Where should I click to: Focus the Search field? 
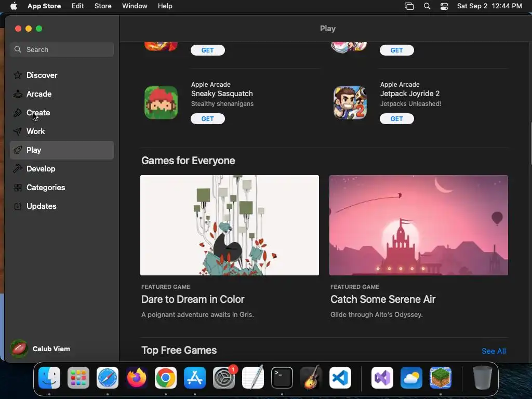coord(62,49)
